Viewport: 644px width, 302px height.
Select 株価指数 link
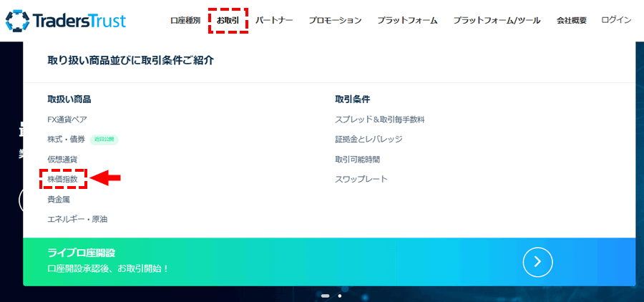click(x=62, y=179)
